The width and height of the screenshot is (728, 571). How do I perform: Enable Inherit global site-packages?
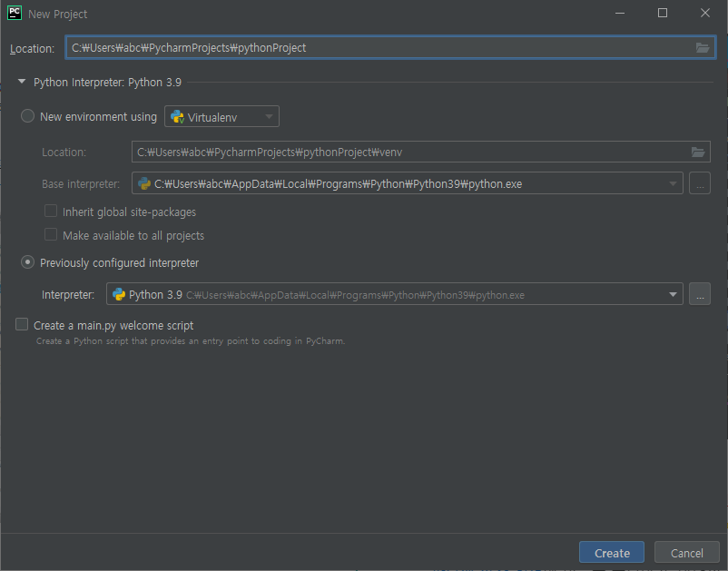(x=51, y=212)
